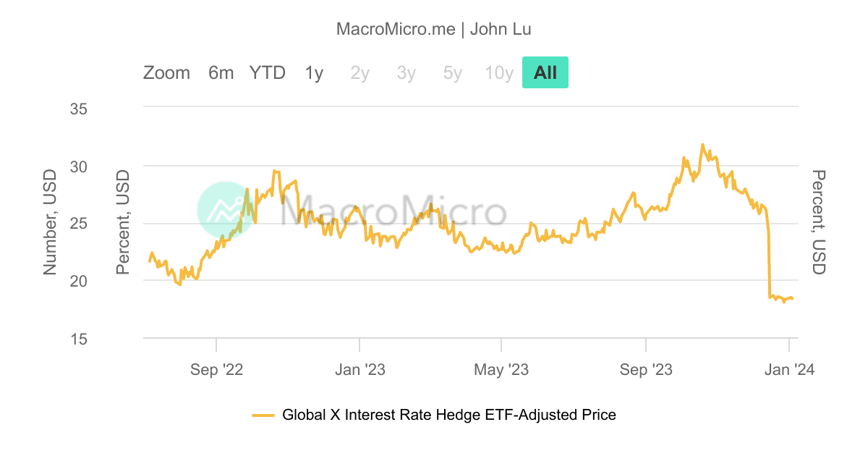Click the yellow legend line swatch
868x456 pixels.
[264, 415]
